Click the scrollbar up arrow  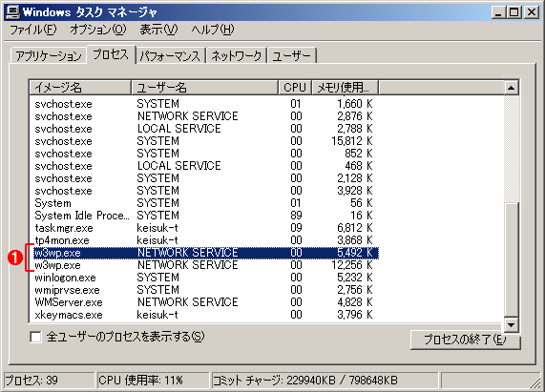point(511,88)
